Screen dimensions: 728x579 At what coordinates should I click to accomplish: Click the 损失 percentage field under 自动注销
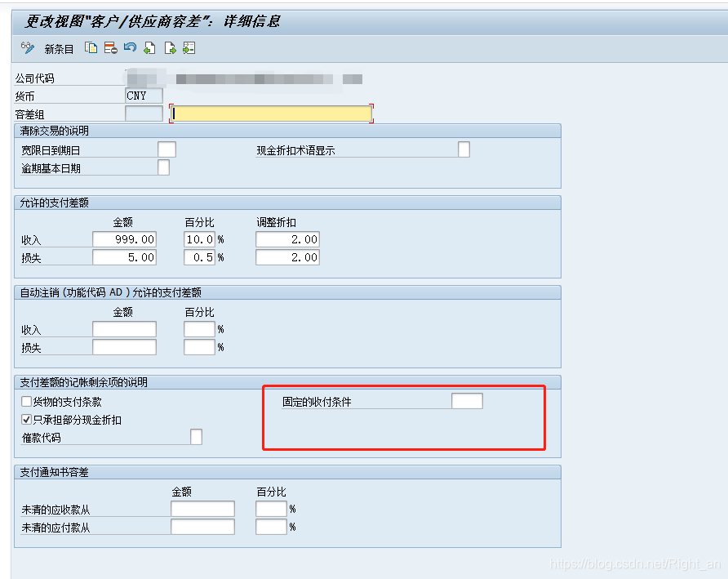[x=200, y=347]
